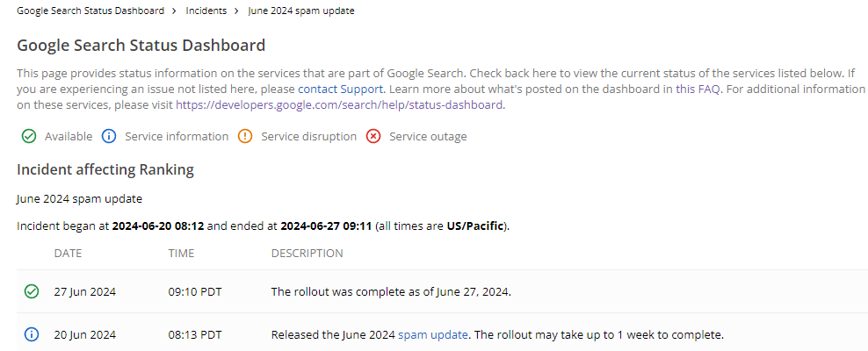Click the red Service outage legend icon
The image size is (868, 351).
click(x=373, y=137)
